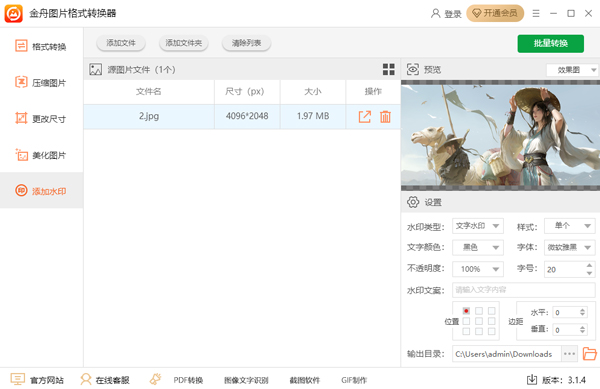
Task: Increase 字号 font size with up arrow
Action: 589,265
